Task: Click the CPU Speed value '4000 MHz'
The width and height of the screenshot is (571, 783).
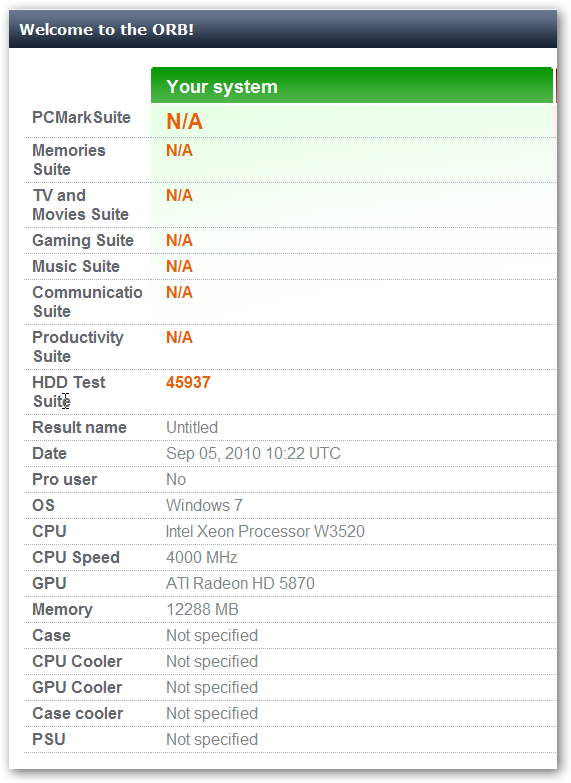Action: (x=202, y=557)
